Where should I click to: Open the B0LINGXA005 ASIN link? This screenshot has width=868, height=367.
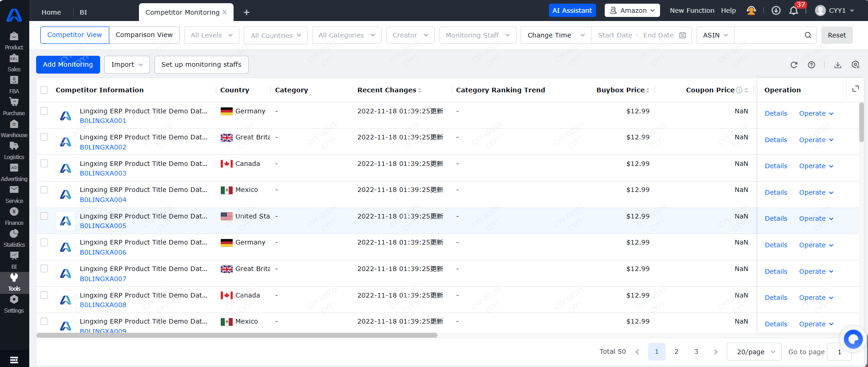click(x=103, y=226)
